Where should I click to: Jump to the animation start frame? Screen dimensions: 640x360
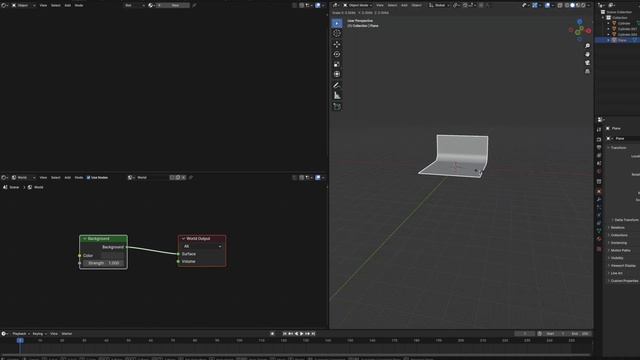[x=284, y=333]
